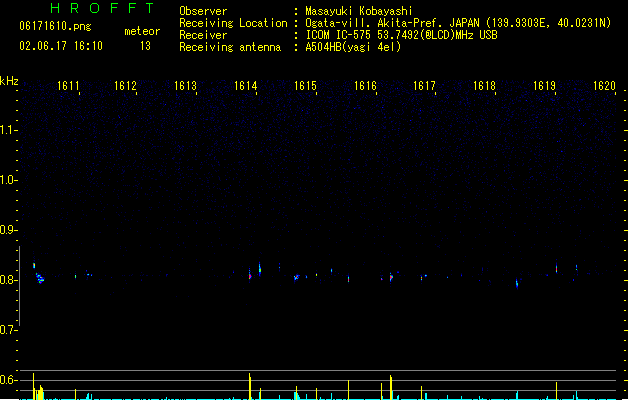Select the A504HB(yagi 4el) antenna text

point(353,47)
